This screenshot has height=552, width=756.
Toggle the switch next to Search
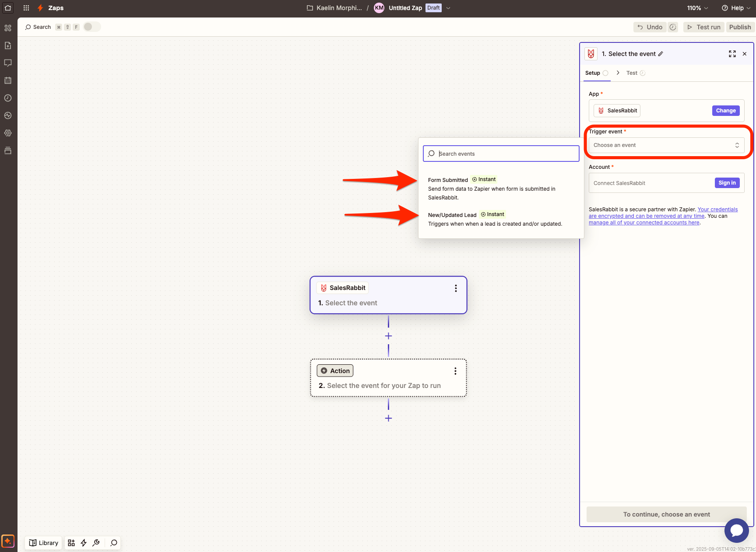[92, 27]
